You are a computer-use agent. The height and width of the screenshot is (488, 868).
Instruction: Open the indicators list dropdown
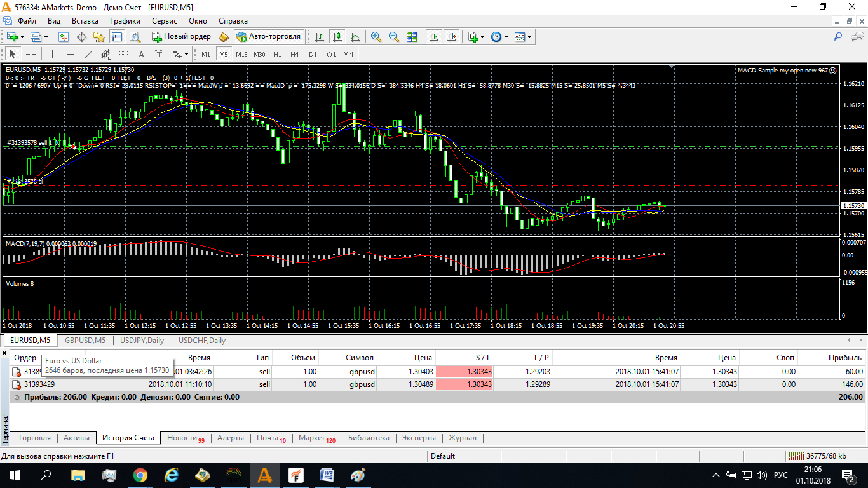(476, 37)
